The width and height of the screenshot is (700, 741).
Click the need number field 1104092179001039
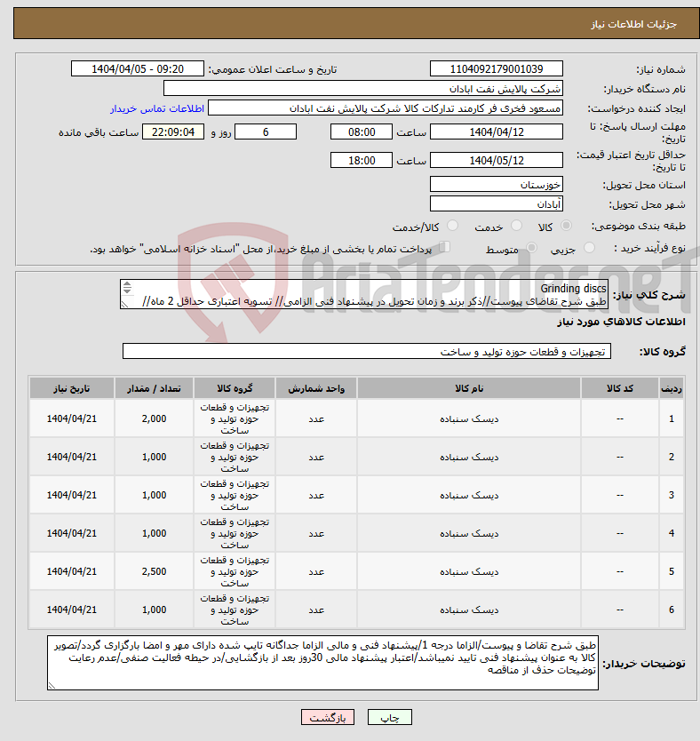click(x=497, y=69)
